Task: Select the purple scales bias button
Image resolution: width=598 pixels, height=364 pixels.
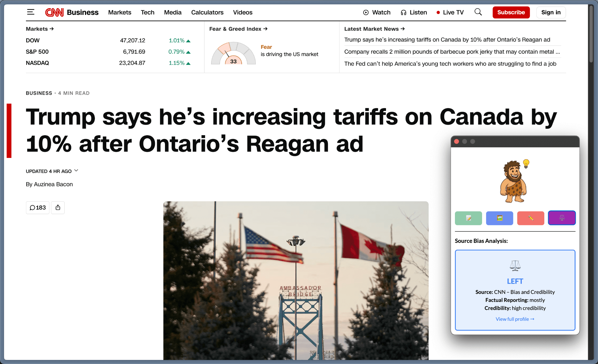Action: (562, 218)
